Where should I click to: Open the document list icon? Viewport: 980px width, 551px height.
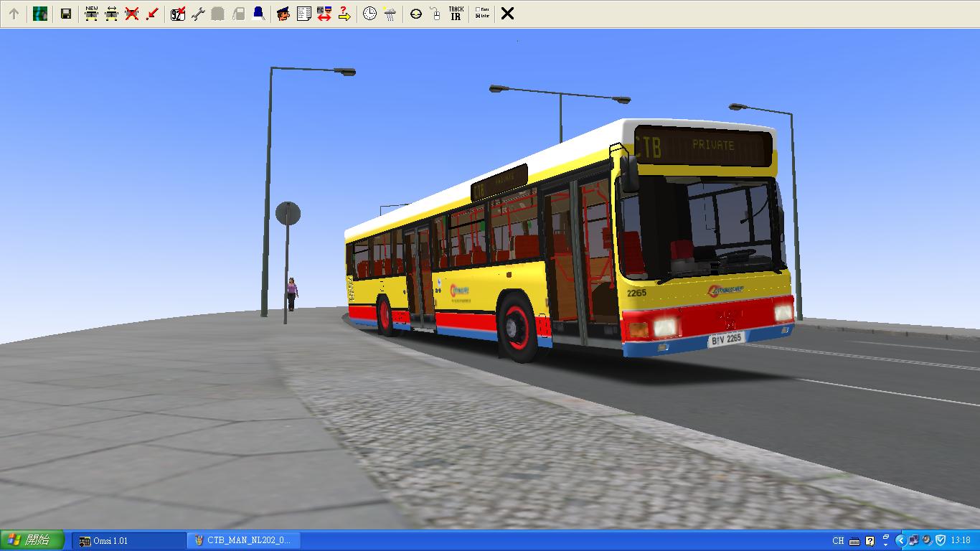303,14
